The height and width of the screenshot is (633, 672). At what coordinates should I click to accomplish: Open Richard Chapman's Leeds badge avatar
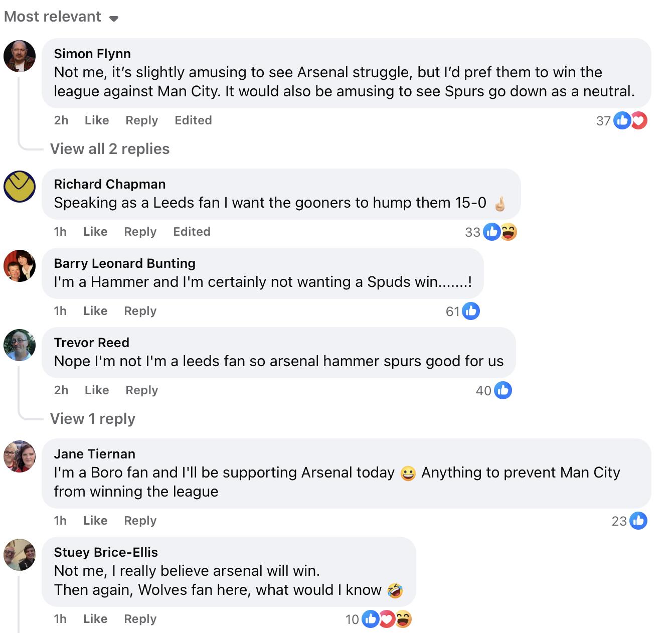[x=20, y=187]
